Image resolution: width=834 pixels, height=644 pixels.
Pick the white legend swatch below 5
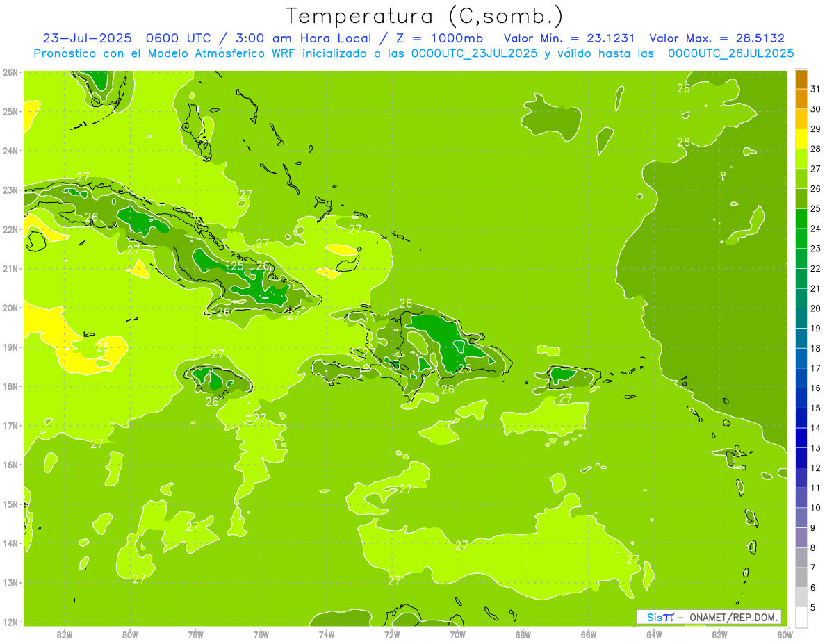[x=801, y=617]
